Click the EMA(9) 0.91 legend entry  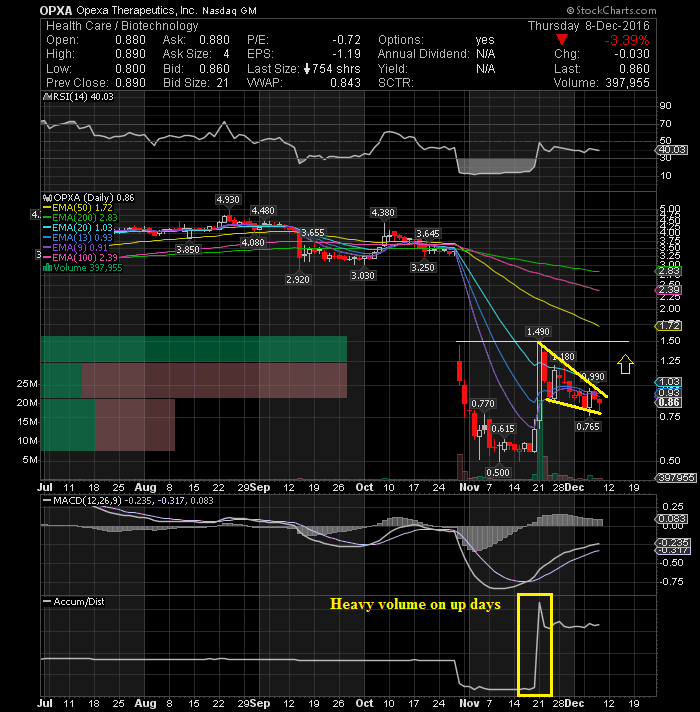pyautogui.click(x=75, y=248)
